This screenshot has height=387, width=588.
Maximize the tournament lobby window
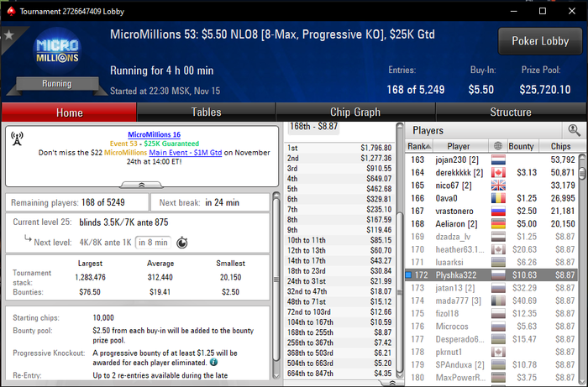543,11
